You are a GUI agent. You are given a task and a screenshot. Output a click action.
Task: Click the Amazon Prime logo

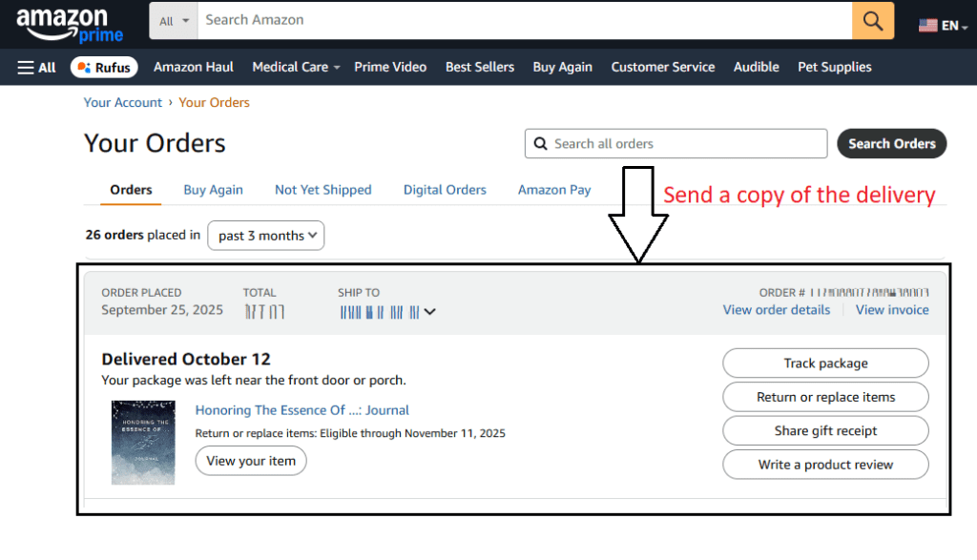(x=70, y=23)
